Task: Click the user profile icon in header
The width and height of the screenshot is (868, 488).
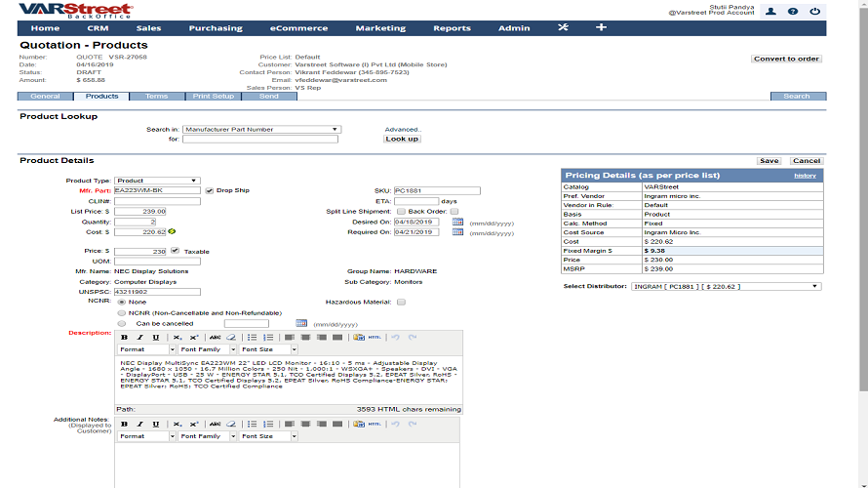Action: click(x=770, y=12)
